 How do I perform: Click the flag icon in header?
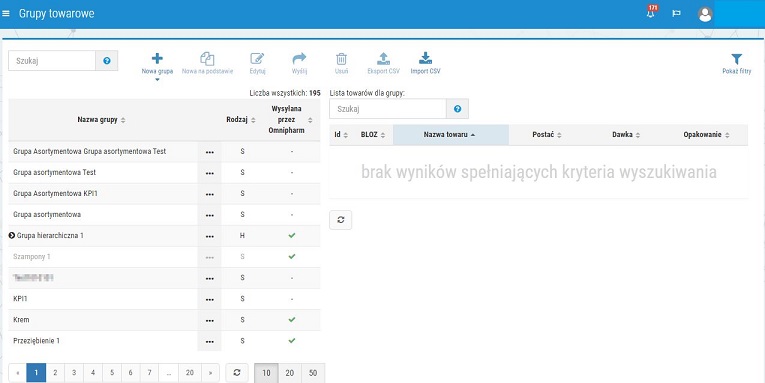tap(676, 14)
